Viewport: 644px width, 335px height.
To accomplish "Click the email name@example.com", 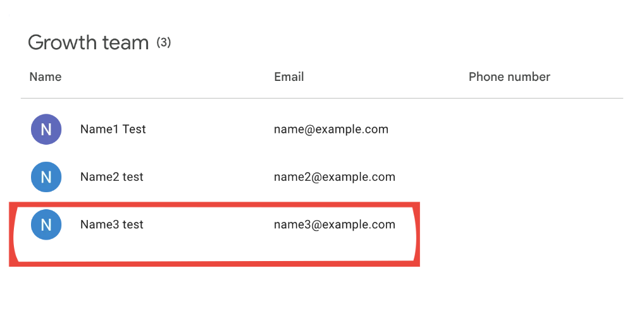I will (331, 130).
